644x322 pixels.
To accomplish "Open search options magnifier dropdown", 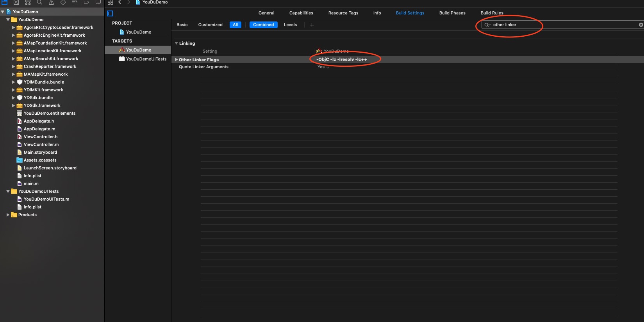I will (487, 25).
